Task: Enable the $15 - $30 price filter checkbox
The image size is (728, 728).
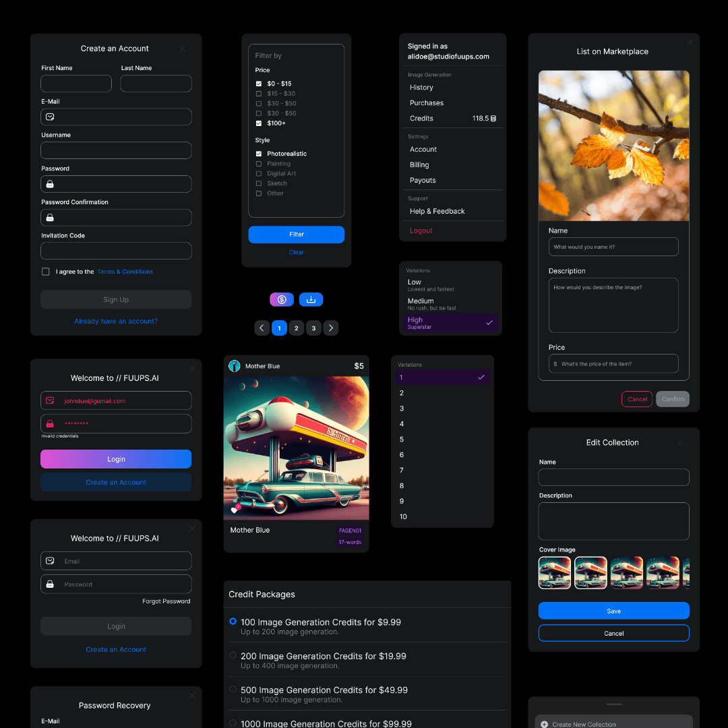Action: [259, 94]
